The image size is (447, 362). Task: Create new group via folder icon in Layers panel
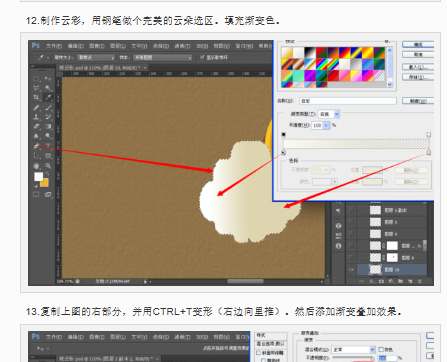click(x=401, y=281)
